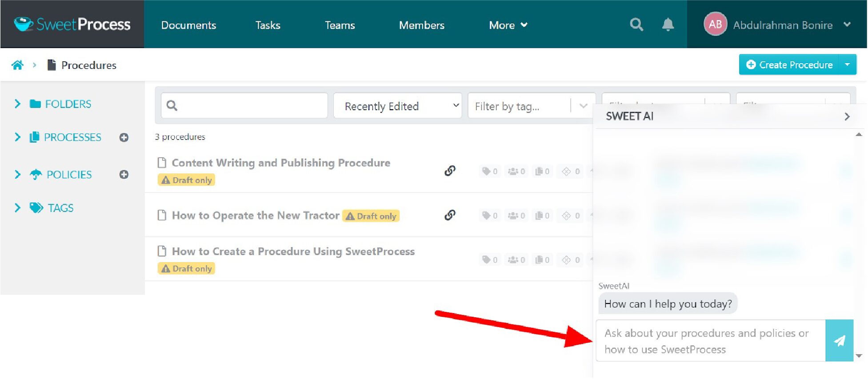Click Draft only badge under Create a Procedure
868x379 pixels.
click(x=187, y=268)
